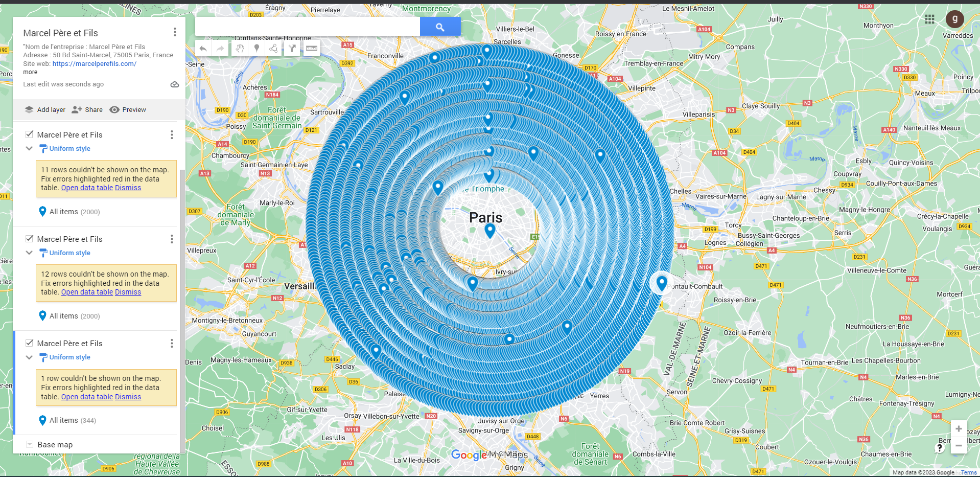Zoom in with the plus button
Image resolution: width=980 pixels, height=477 pixels.
(x=959, y=429)
